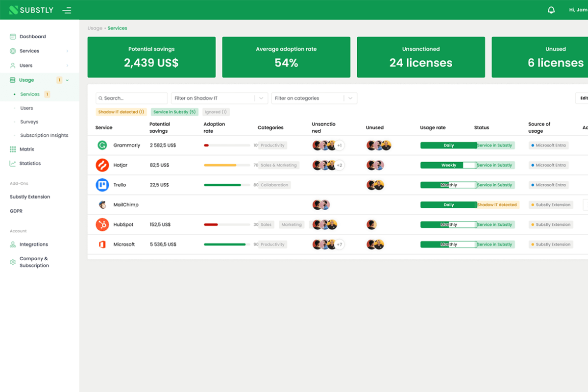Click Substly Extension source for HubSpot
The image size is (588, 392).
pyautogui.click(x=551, y=224)
